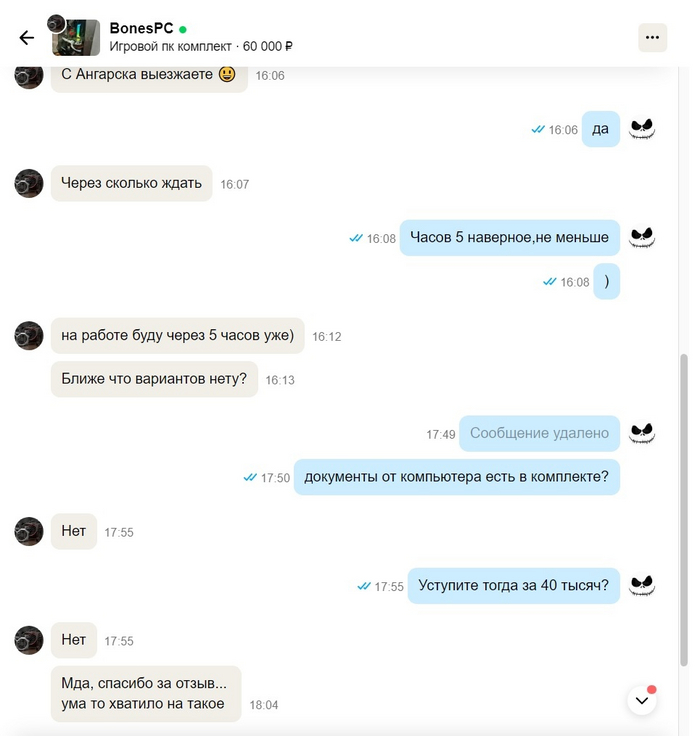This screenshot has height=736, width=700.
Task: Open the three-dots more options menu
Action: coord(652,38)
